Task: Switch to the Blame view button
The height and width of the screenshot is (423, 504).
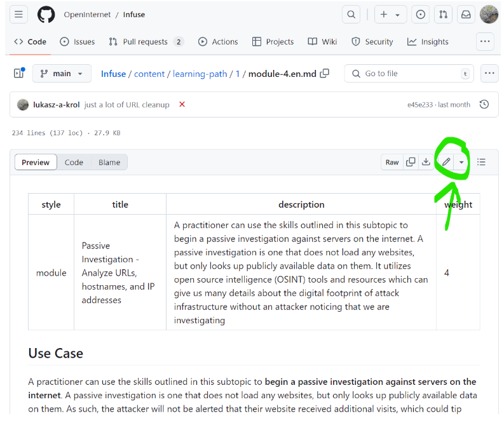Action: coord(109,162)
